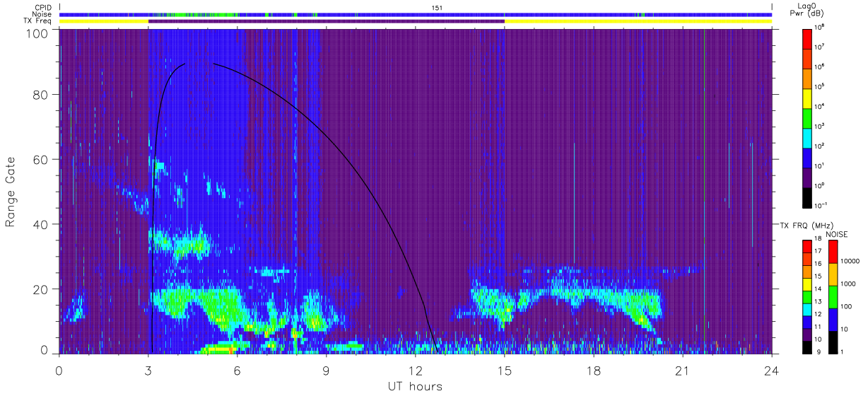Select the red segment of the Lag0 power colorbar
The width and height of the screenshot is (868, 401).
(x=807, y=38)
